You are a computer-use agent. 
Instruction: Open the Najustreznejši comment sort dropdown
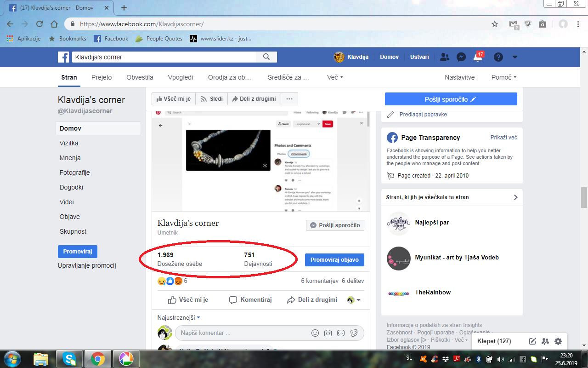(179, 317)
